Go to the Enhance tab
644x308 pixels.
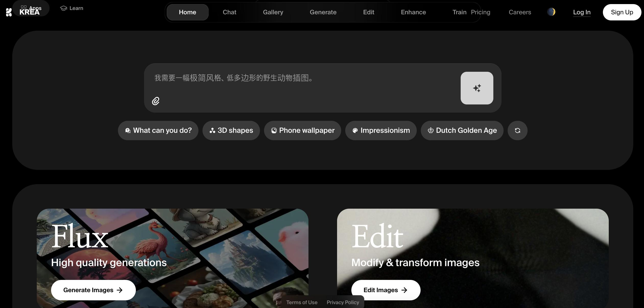[413, 12]
